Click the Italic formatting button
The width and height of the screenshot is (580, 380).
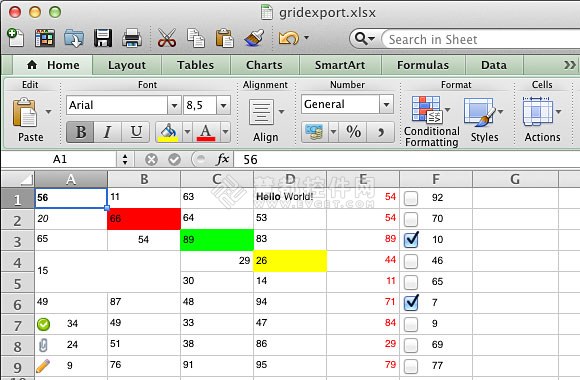(x=108, y=132)
